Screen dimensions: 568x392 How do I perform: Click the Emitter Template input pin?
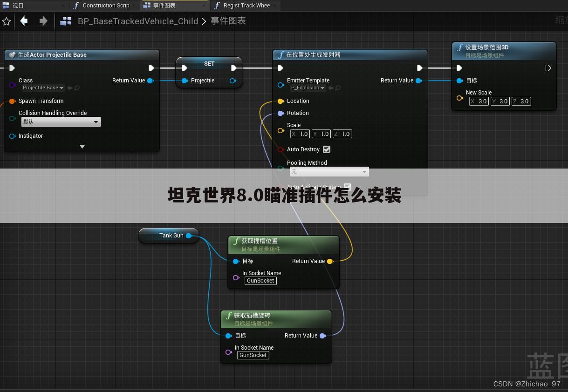tap(281, 85)
